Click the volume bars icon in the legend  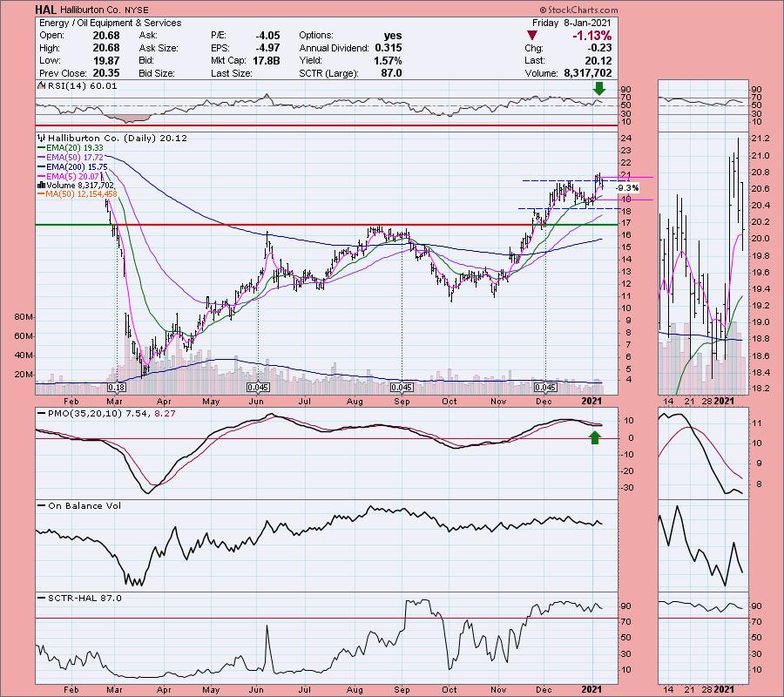click(x=41, y=185)
